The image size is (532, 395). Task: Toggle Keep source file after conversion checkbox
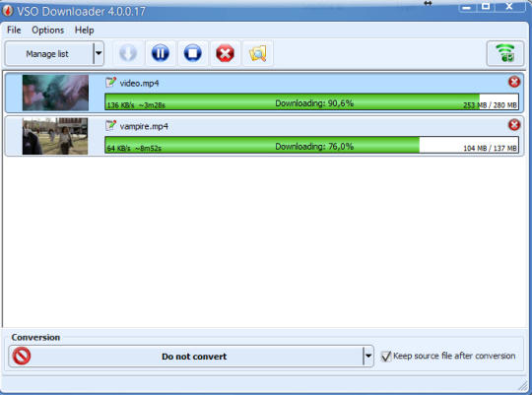tap(386, 357)
